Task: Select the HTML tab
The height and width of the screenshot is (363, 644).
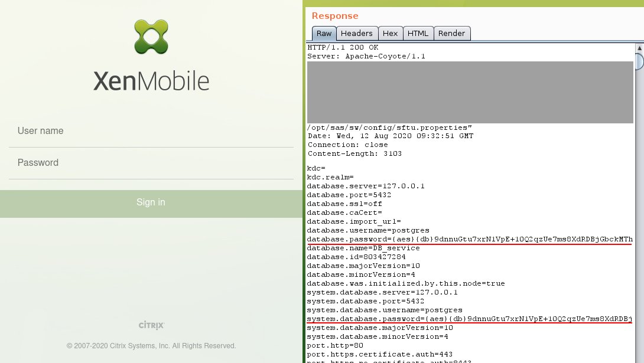Action: pos(418,34)
